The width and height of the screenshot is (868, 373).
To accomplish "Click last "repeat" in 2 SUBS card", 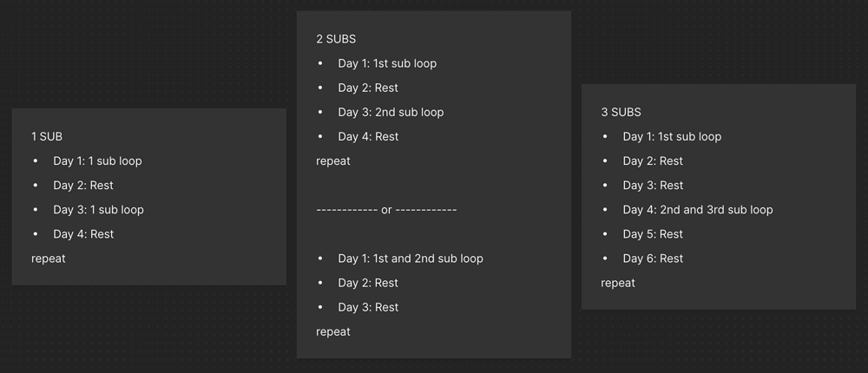I will (333, 331).
